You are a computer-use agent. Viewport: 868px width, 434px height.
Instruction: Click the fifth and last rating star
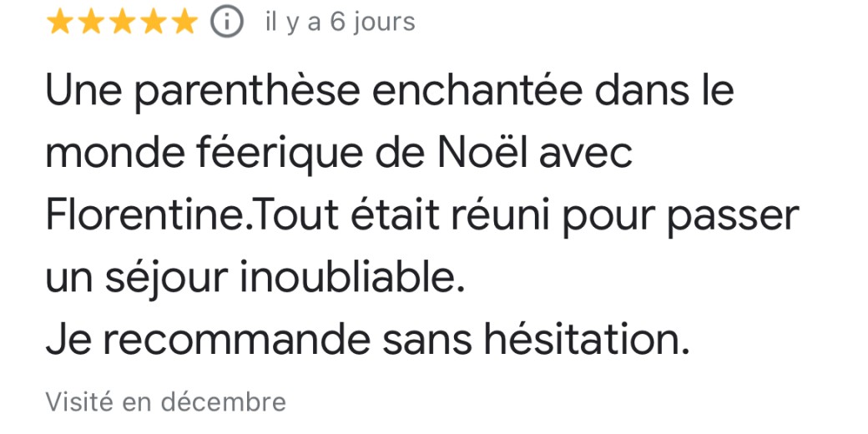(x=182, y=23)
